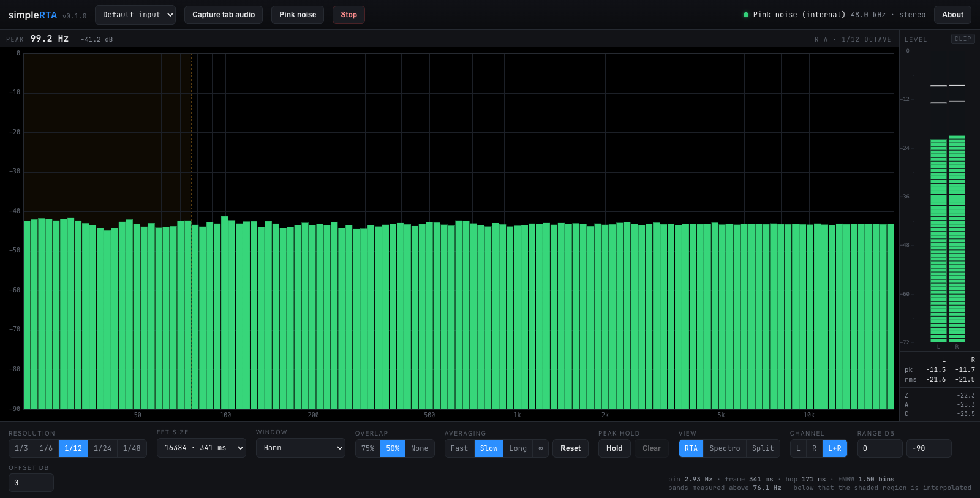The image size is (980, 498).
Task: Click the CLIP indicator in level panel
Action: (963, 39)
